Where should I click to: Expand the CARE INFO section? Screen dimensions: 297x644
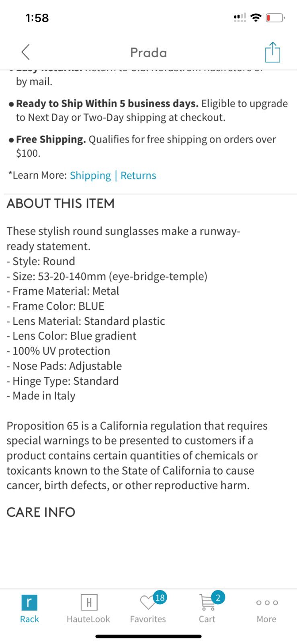41,512
